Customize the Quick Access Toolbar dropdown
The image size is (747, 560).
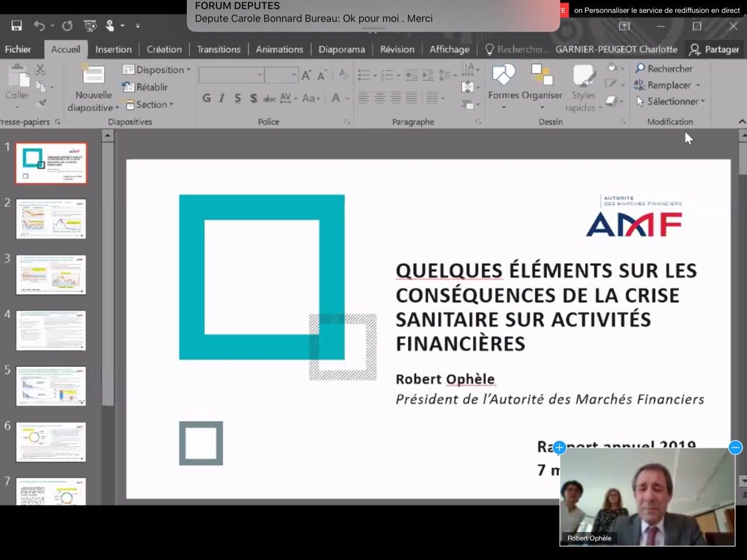click(x=138, y=26)
